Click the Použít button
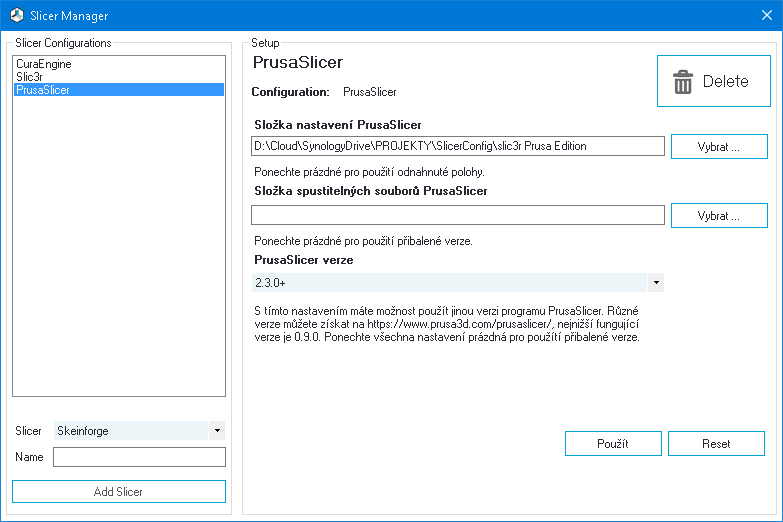783x522 pixels. tap(613, 444)
